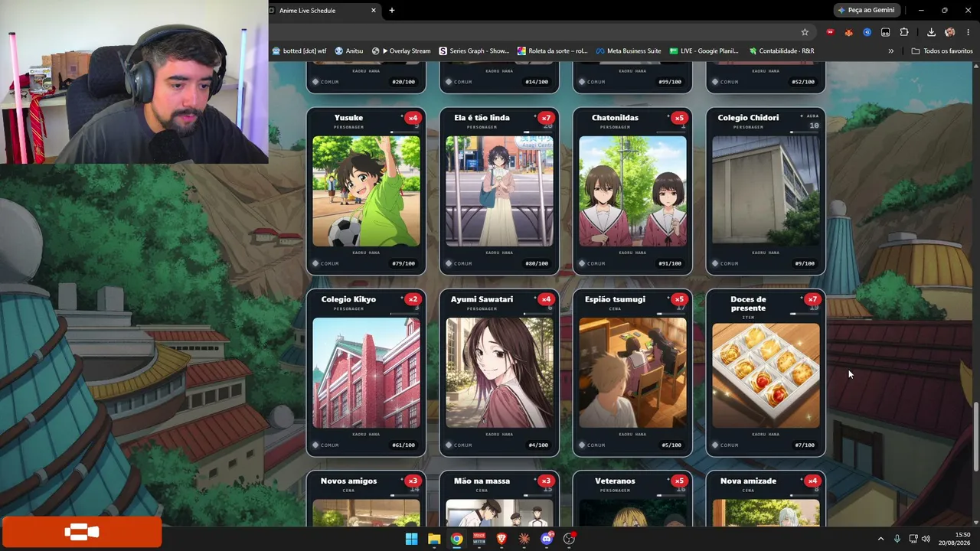
Task: Click the Peça ao Gemini button
Action: tap(867, 10)
